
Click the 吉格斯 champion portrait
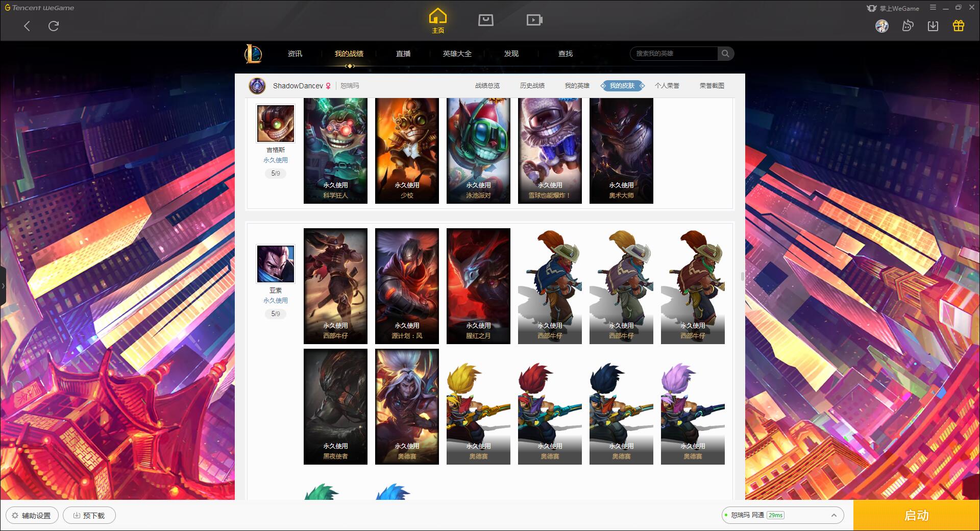[x=276, y=124]
